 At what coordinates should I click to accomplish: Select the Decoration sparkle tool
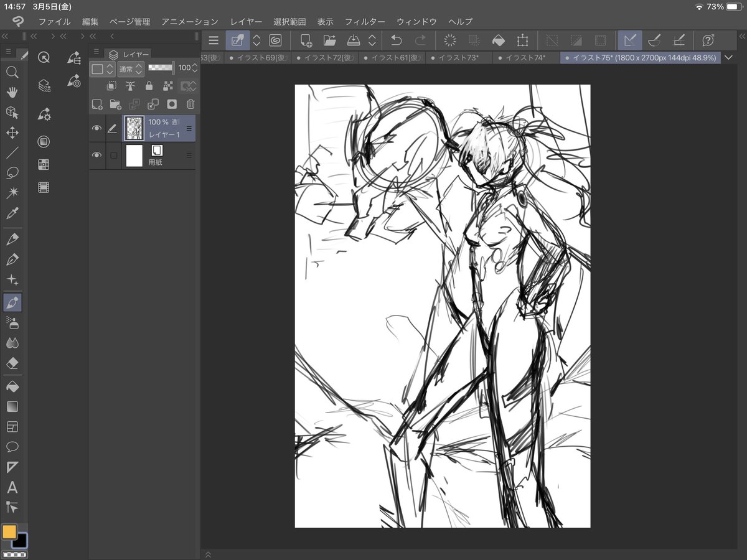pos(12,280)
